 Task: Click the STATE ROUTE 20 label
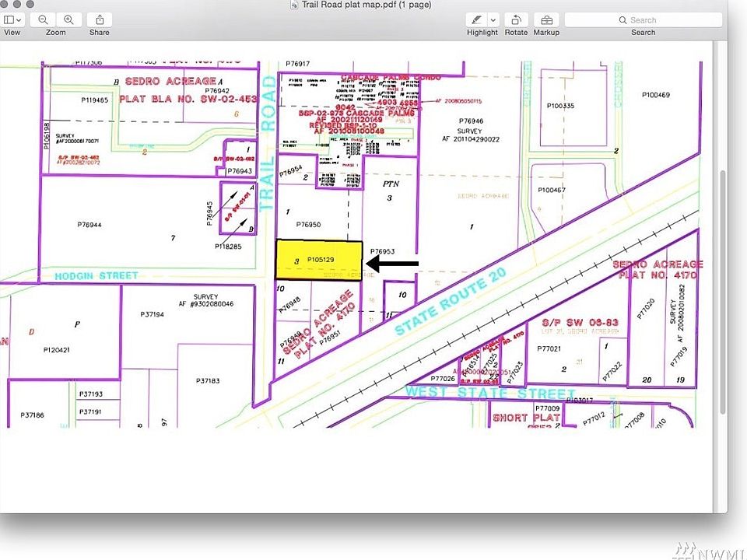[x=451, y=301]
